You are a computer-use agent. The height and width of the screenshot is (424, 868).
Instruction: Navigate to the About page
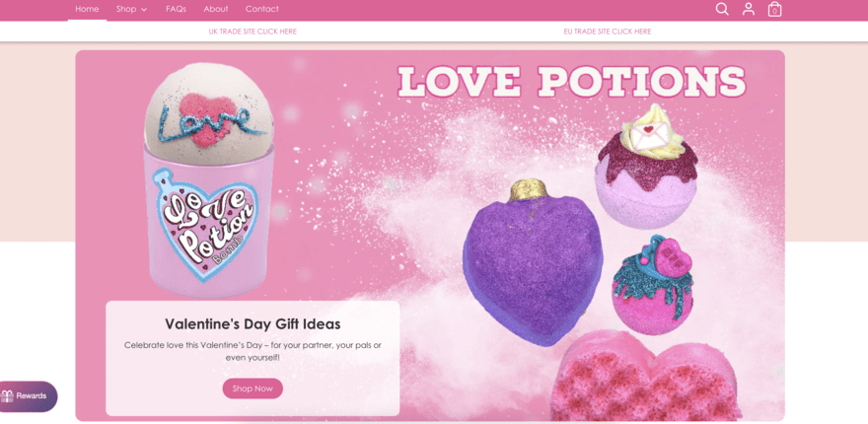point(215,9)
